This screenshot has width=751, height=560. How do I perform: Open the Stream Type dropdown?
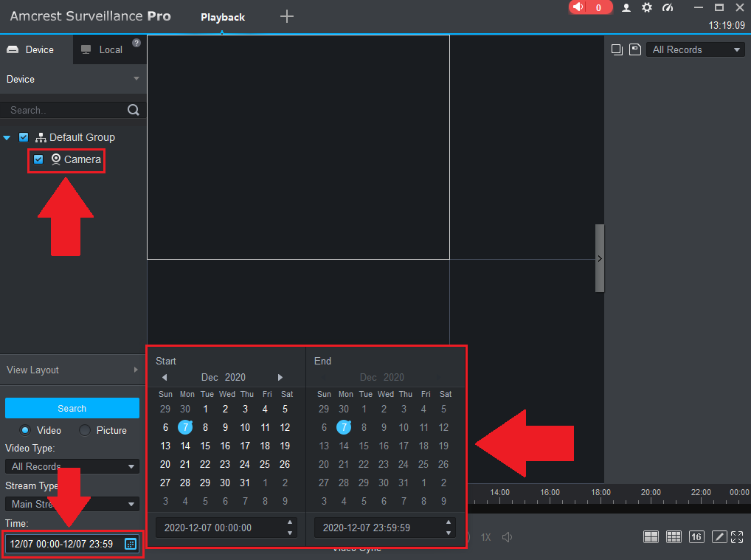click(x=72, y=503)
